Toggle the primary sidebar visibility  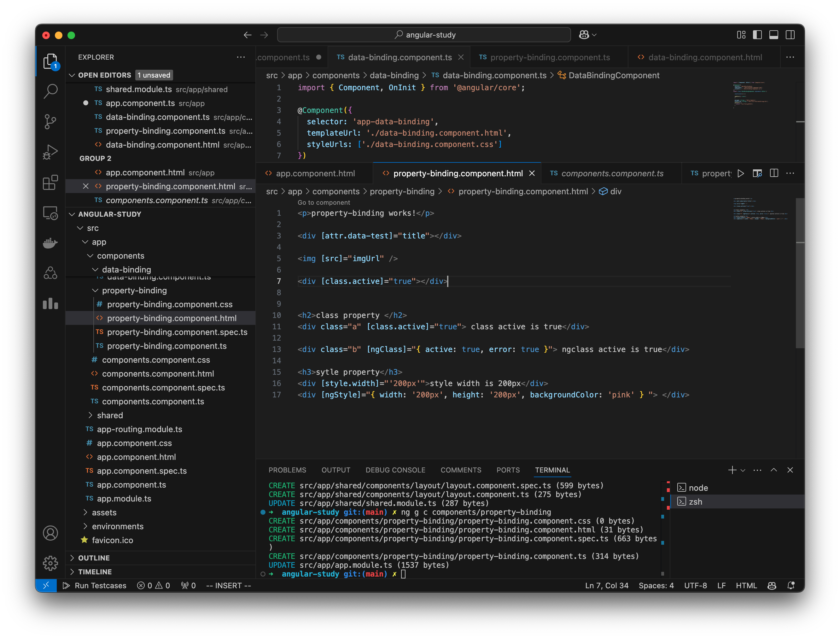(x=758, y=35)
